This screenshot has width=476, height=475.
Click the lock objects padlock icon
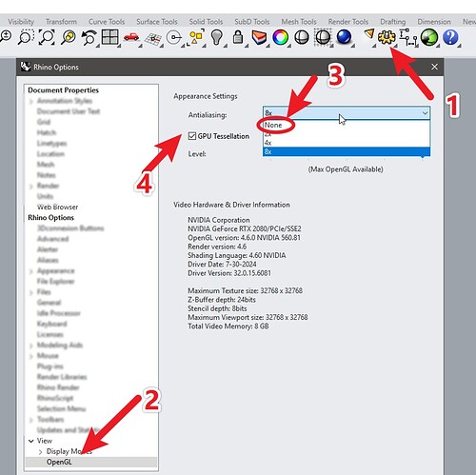(x=238, y=37)
